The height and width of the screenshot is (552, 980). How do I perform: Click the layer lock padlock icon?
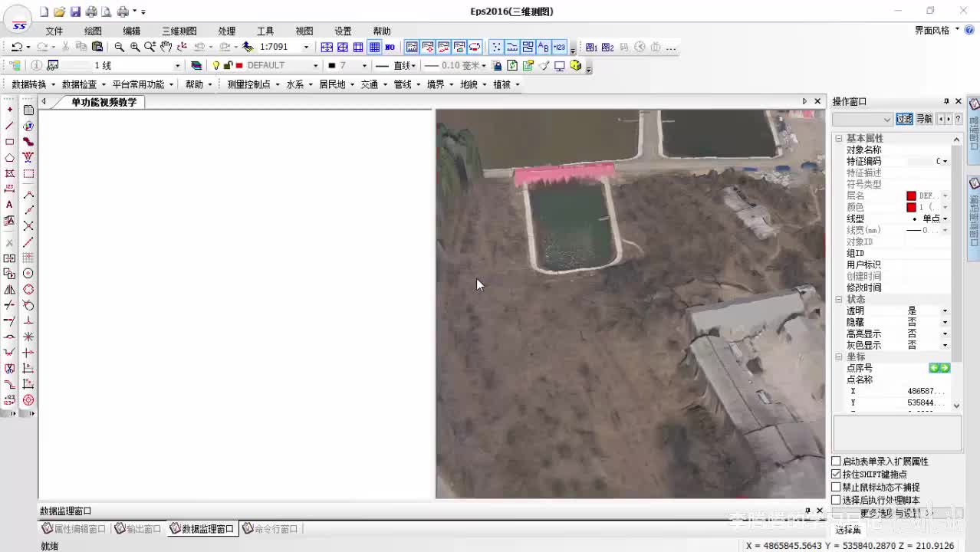228,65
